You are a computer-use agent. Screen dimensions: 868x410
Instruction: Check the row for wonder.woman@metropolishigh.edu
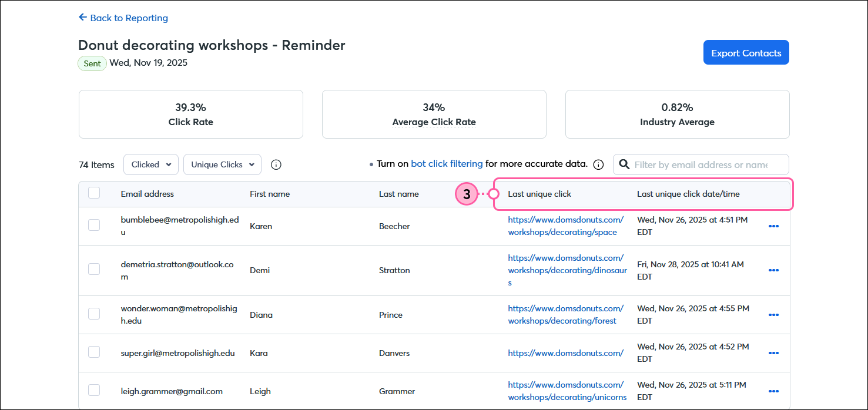[93, 314]
